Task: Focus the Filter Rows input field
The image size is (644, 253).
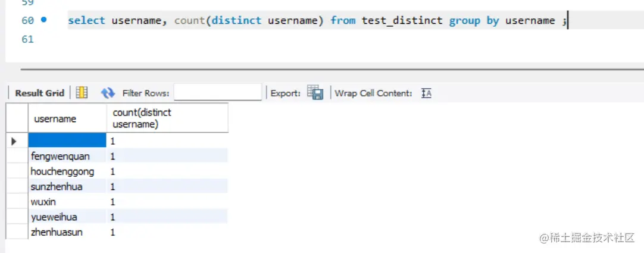Action: (x=218, y=92)
